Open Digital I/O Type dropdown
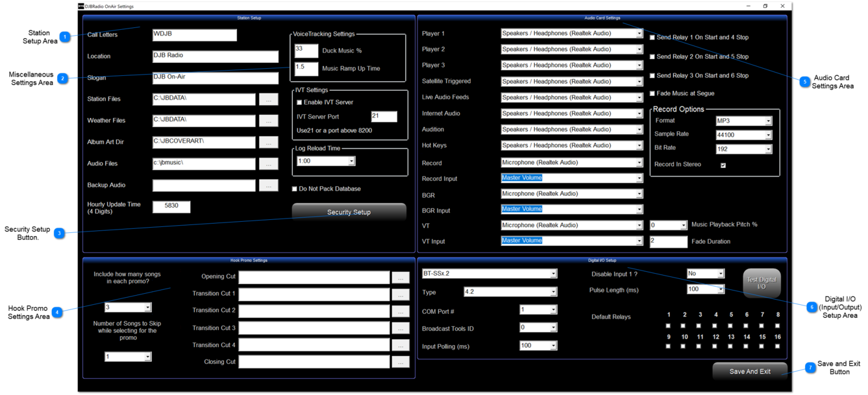 click(553, 293)
